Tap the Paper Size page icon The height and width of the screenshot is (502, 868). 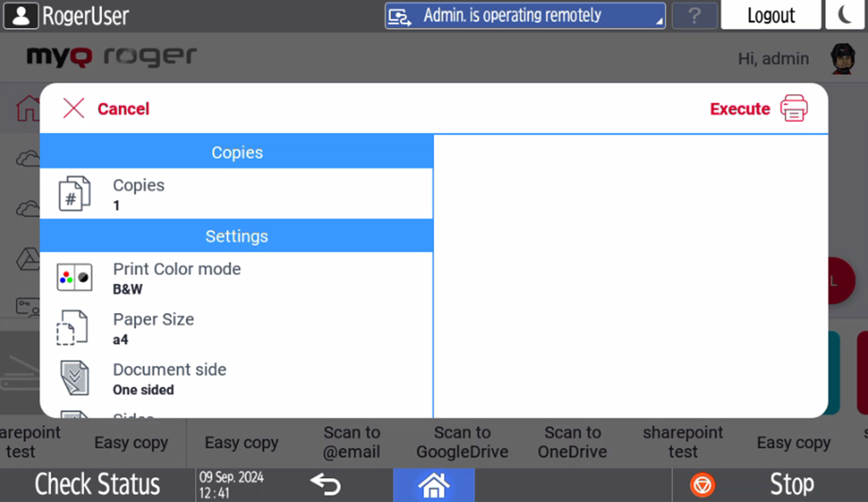[x=72, y=327]
